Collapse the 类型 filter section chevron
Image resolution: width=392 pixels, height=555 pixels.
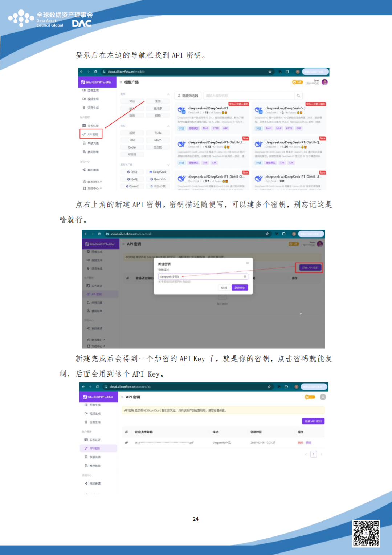[x=168, y=94]
